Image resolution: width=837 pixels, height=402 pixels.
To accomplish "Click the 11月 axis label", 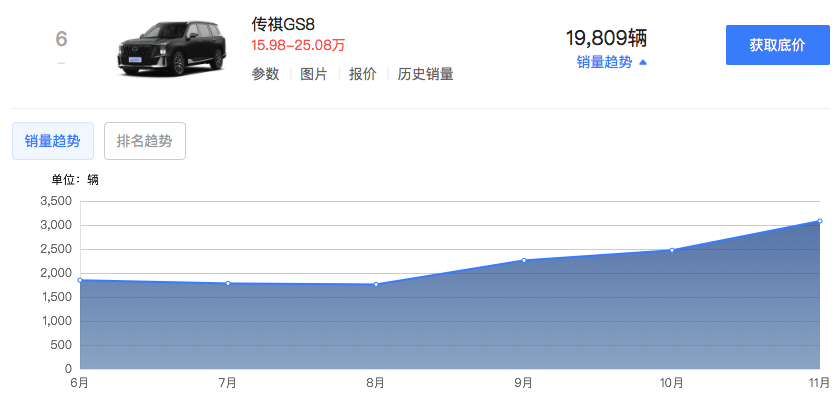I will (x=819, y=383).
